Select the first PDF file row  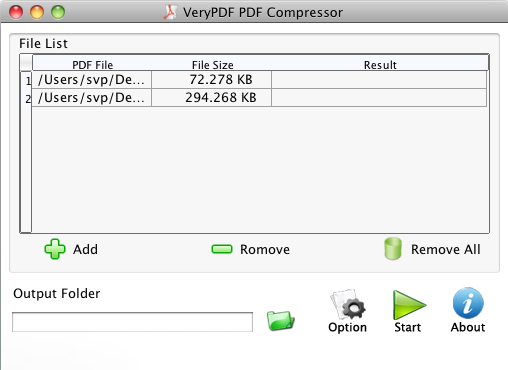259,80
